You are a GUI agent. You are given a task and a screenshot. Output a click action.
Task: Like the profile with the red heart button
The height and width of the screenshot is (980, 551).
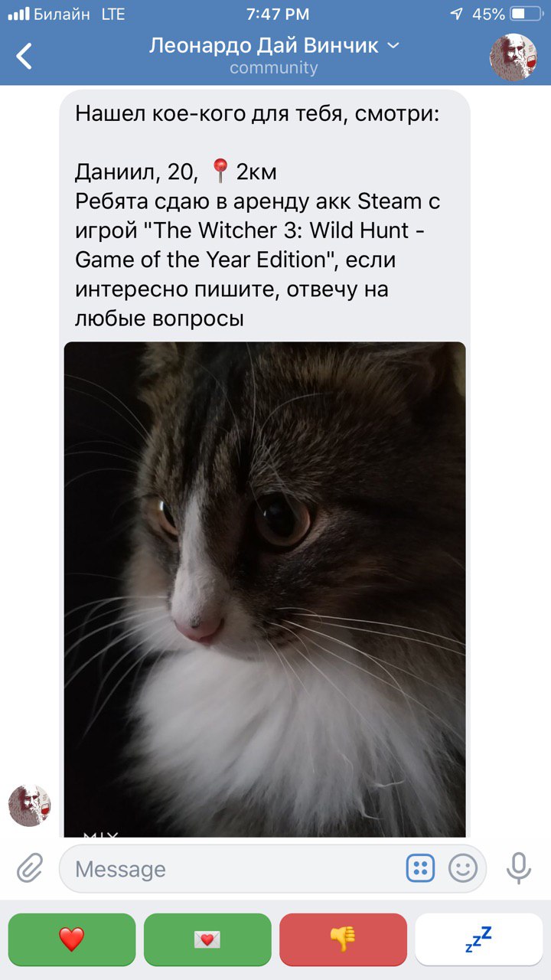(72, 939)
